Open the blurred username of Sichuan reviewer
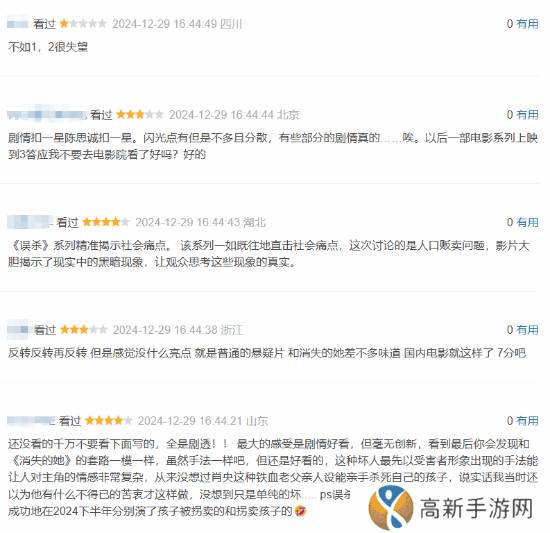The width and height of the screenshot is (550, 533). click(18, 22)
